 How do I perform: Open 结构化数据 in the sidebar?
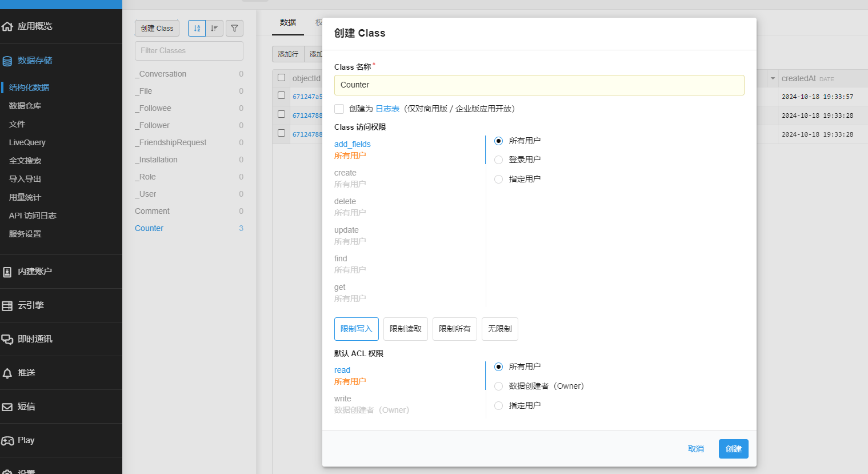tap(29, 87)
